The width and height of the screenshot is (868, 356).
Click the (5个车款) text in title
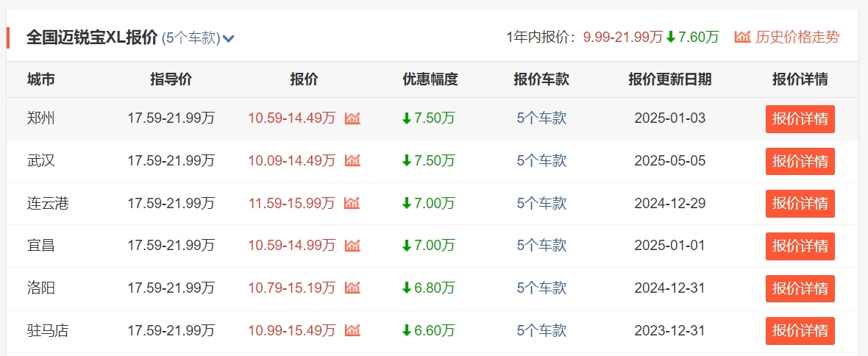191,39
